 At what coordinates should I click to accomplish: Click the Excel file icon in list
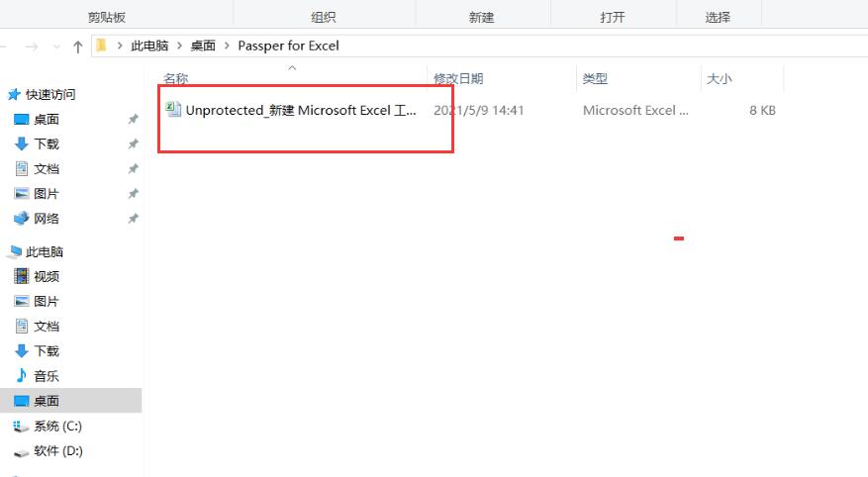(x=173, y=109)
